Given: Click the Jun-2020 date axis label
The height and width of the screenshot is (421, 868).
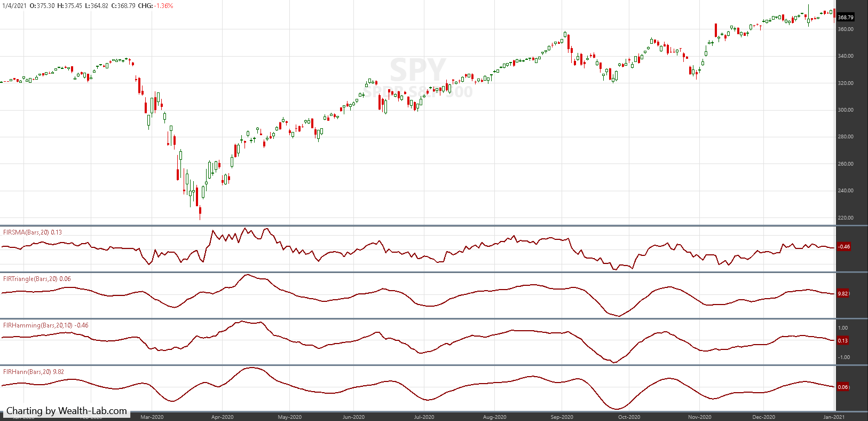Looking at the screenshot, I should (x=353, y=417).
